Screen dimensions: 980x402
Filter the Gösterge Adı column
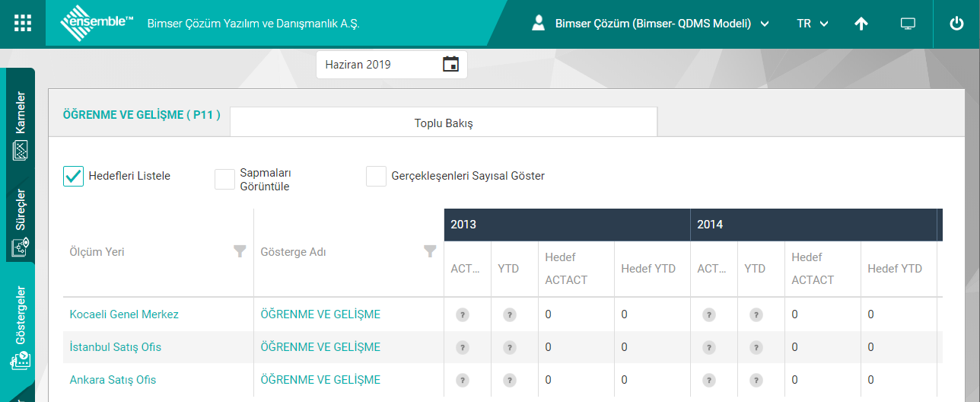430,251
